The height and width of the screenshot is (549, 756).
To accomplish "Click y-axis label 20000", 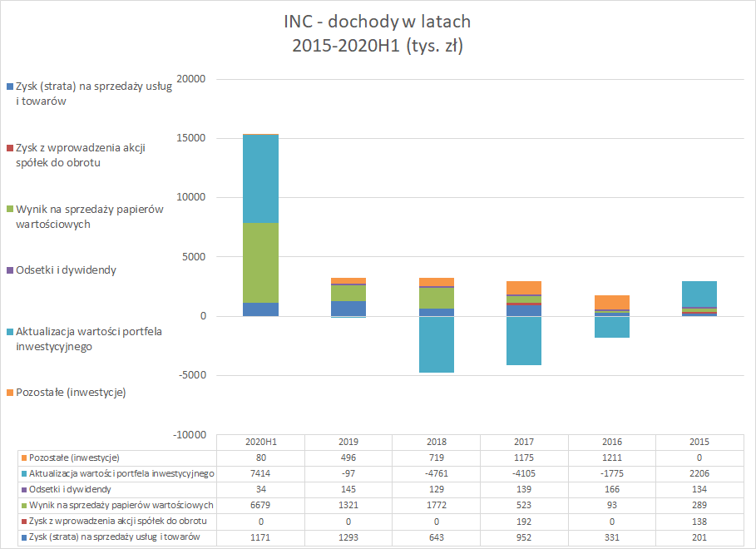I will pyautogui.click(x=191, y=79).
